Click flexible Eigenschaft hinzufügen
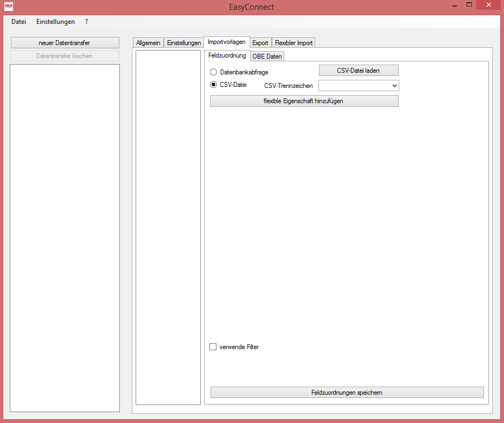Image resolution: width=504 pixels, height=423 pixels. [304, 101]
